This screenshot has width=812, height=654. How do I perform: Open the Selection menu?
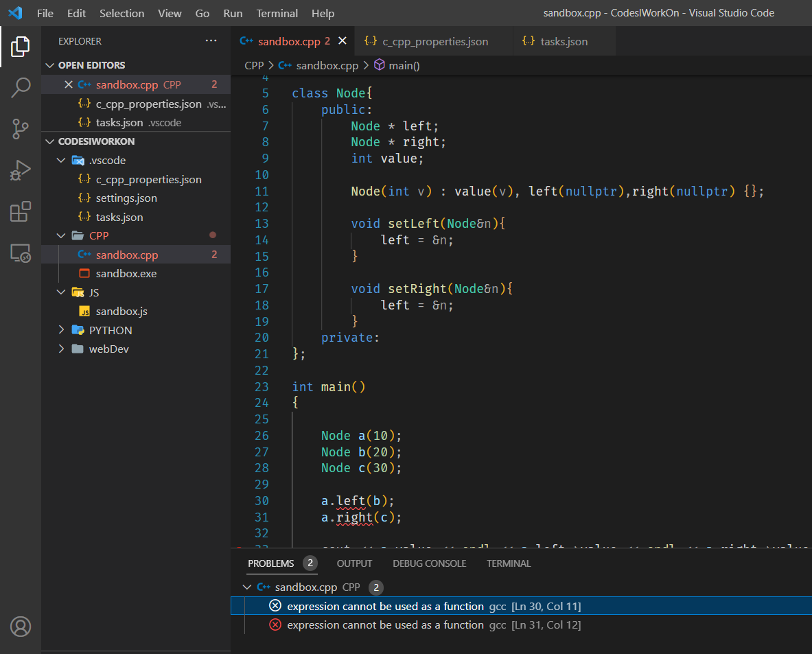pyautogui.click(x=121, y=13)
